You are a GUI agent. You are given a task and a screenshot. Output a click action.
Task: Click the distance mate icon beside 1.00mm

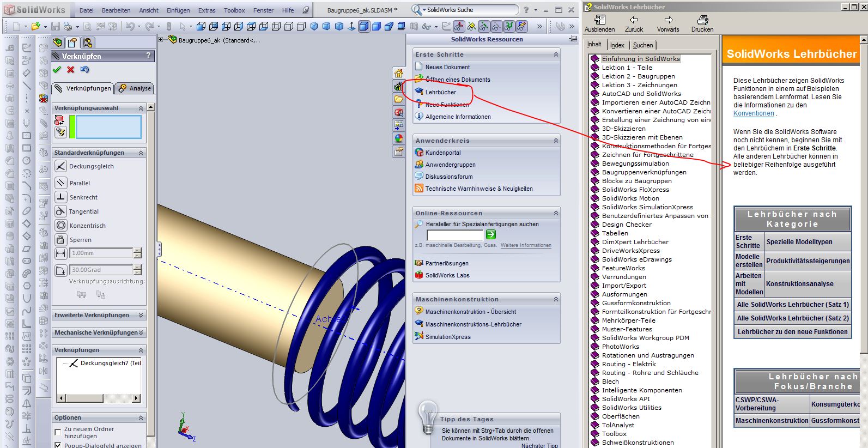[61, 253]
